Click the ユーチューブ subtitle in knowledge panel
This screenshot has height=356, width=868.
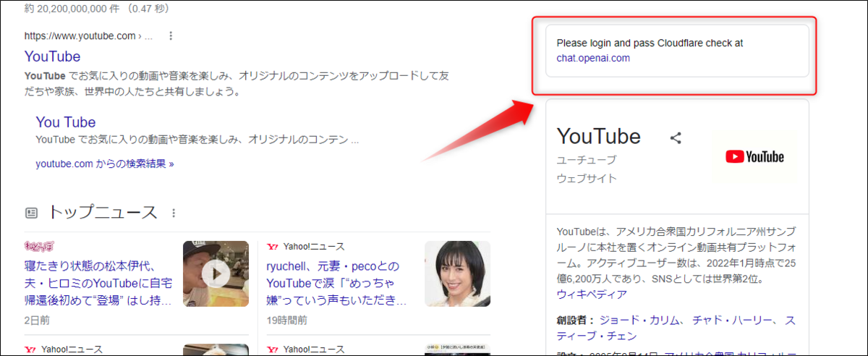(586, 160)
